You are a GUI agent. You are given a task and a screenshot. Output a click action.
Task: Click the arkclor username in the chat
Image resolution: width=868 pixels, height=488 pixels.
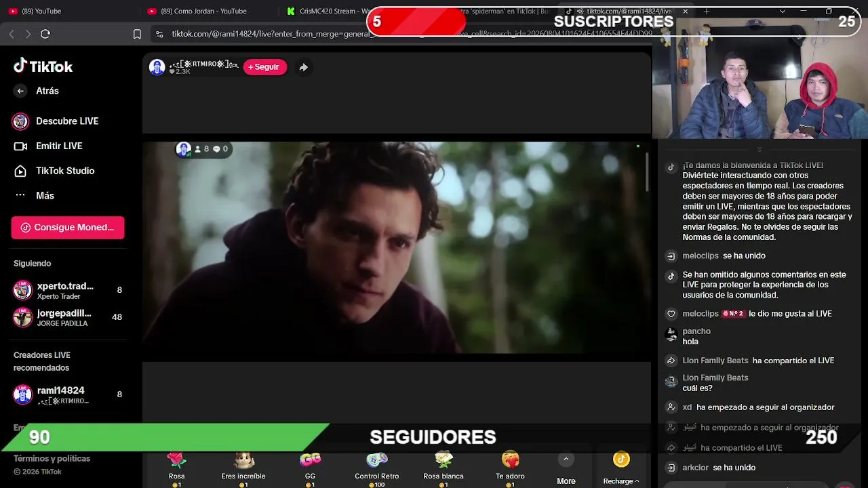tap(696, 468)
